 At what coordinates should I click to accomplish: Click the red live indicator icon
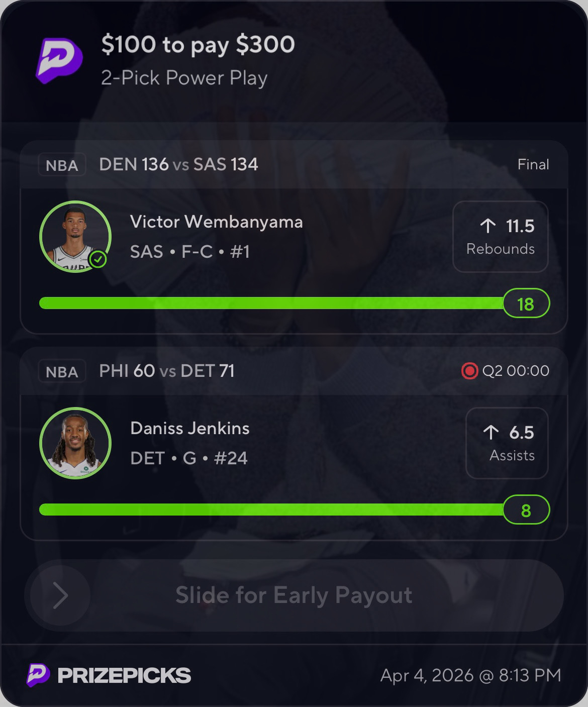click(x=469, y=371)
